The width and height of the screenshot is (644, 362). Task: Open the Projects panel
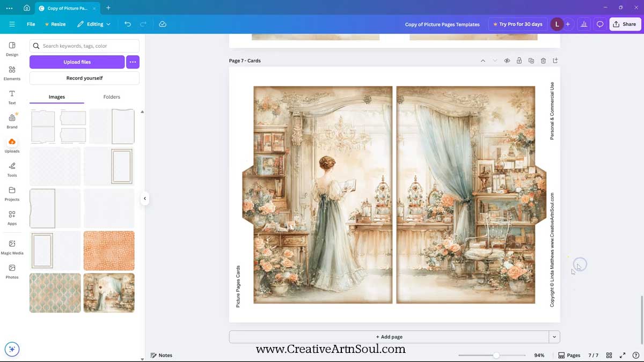(x=12, y=194)
